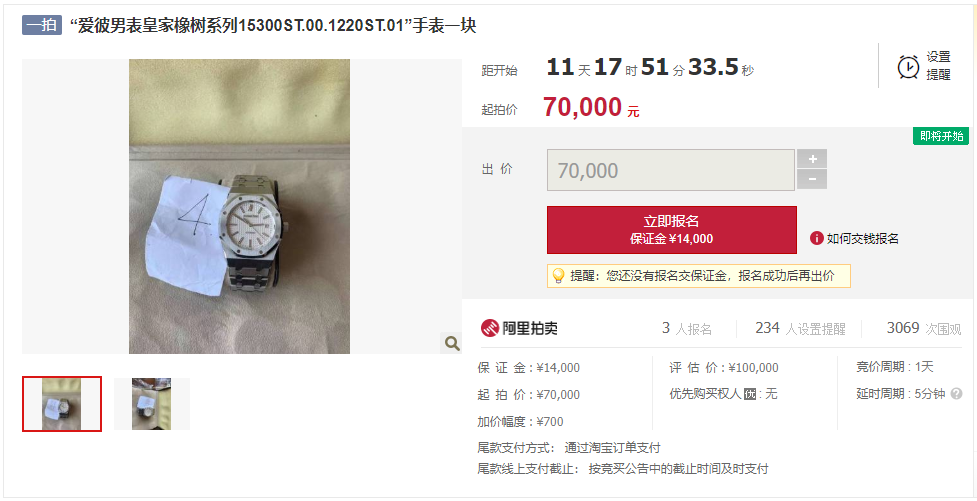
Task: Click the 优 priority buyer badge icon
Action: [750, 394]
